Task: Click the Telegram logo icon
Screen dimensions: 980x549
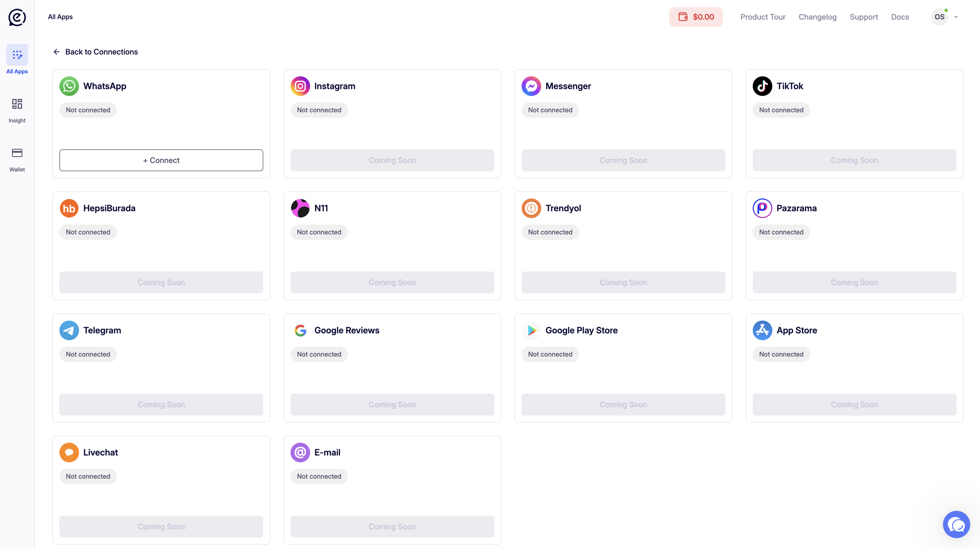Action: (x=69, y=330)
